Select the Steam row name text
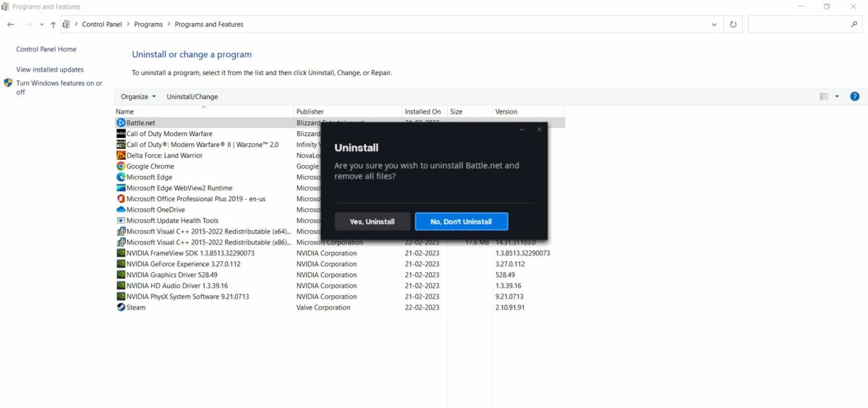Viewport: 868px width, 408px height. click(136, 307)
